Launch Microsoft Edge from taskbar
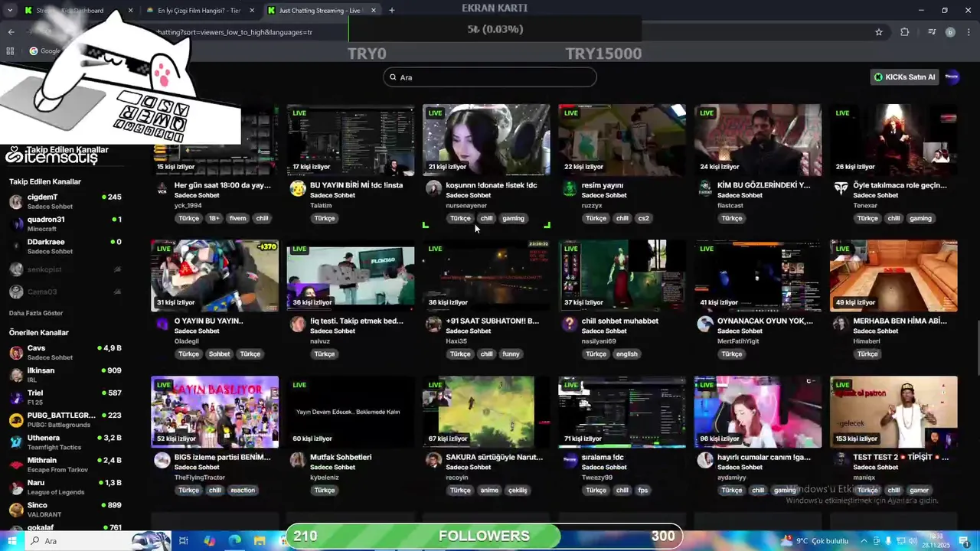 [234, 541]
